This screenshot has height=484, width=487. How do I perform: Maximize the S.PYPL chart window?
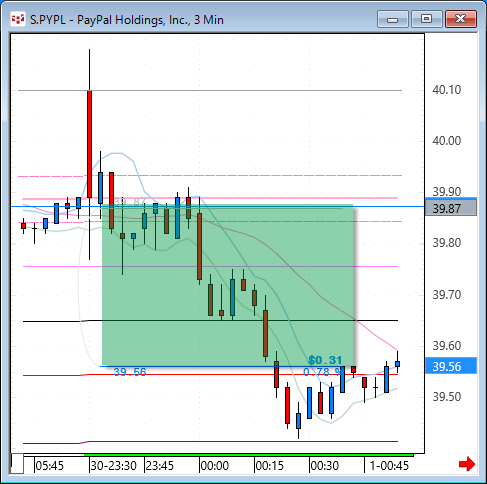point(426,19)
